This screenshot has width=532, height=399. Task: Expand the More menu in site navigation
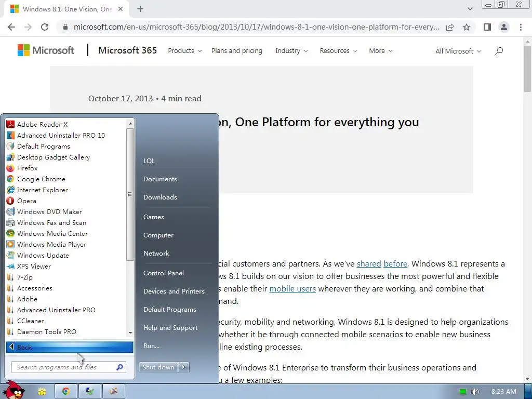pos(381,51)
